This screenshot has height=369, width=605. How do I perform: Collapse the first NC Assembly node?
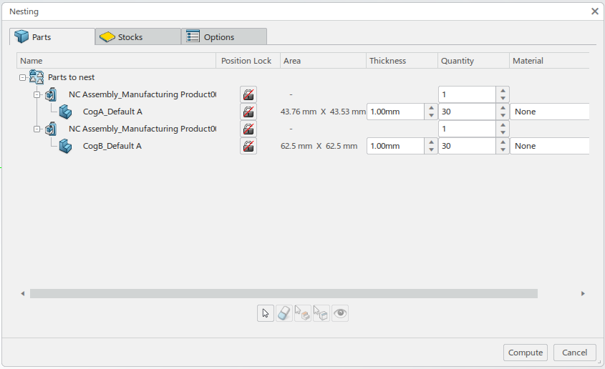(37, 95)
